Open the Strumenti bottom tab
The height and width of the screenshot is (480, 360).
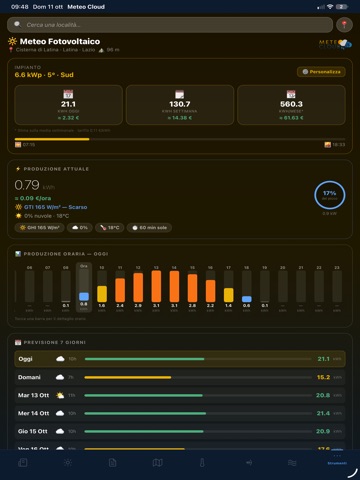tap(337, 460)
